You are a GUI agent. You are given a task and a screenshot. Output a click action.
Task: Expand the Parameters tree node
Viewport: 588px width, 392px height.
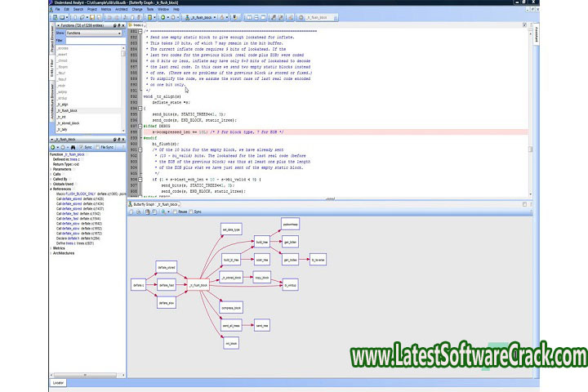(x=51, y=169)
